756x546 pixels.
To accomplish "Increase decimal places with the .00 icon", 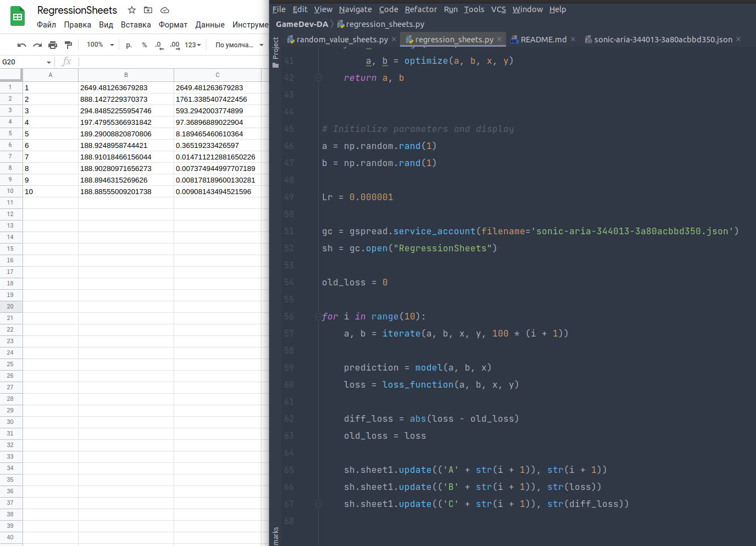I will 174,45.
